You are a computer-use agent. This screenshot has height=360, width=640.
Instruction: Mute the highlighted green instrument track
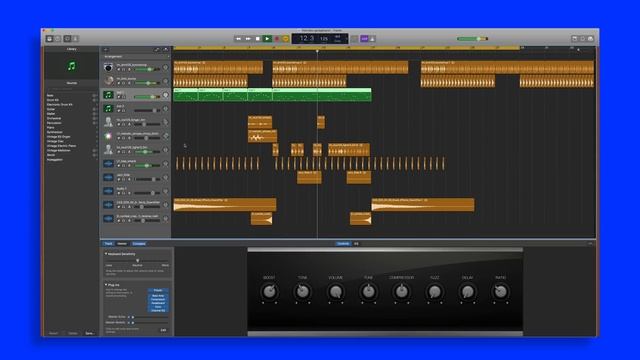[119, 97]
